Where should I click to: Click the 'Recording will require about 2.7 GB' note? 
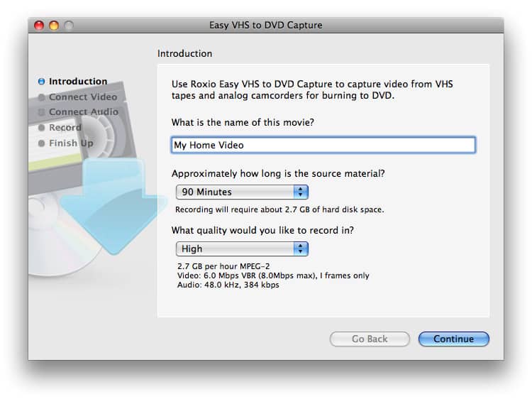click(279, 209)
